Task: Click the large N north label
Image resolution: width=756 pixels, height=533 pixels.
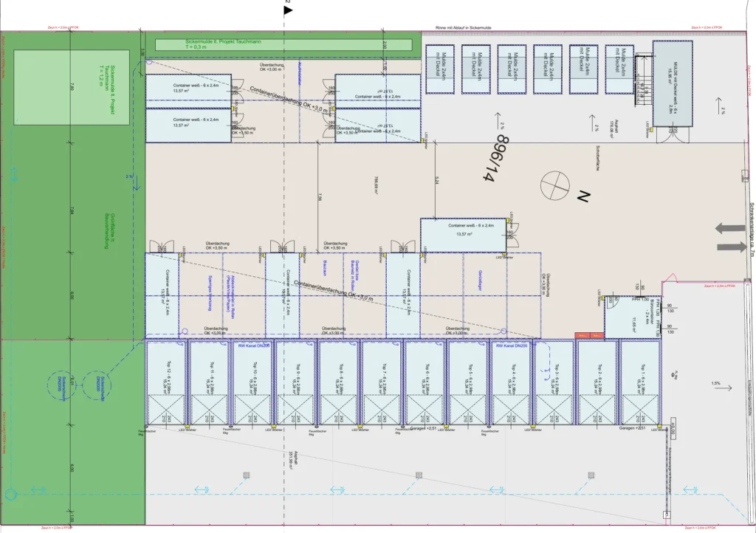Action: [583, 196]
